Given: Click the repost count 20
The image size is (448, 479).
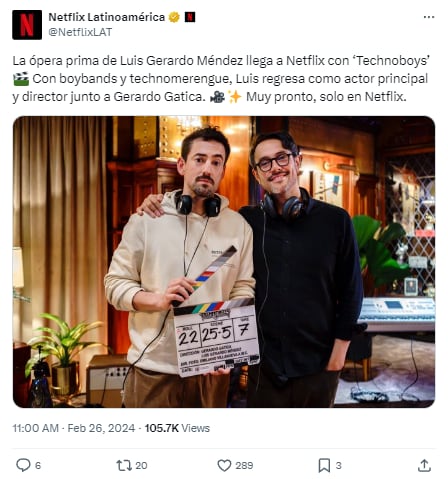Looking at the screenshot, I should [x=141, y=465].
